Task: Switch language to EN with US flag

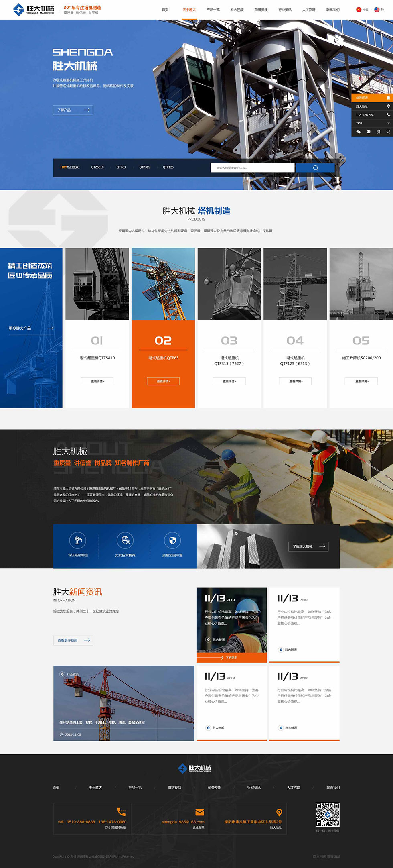Action: pyautogui.click(x=379, y=10)
